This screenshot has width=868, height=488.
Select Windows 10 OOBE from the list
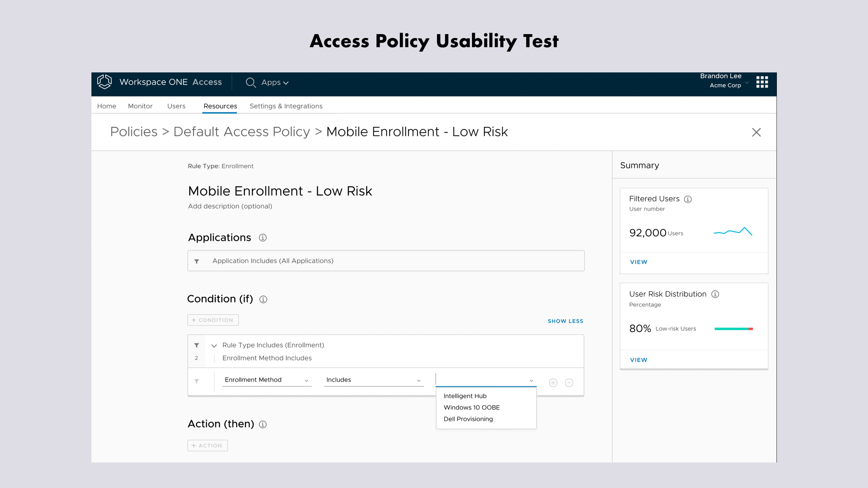point(471,407)
